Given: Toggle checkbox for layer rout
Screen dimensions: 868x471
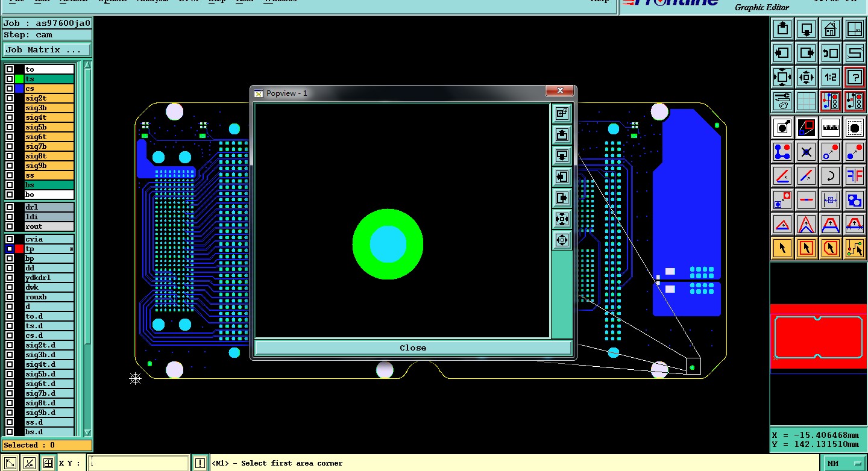Looking at the screenshot, I should point(10,226).
